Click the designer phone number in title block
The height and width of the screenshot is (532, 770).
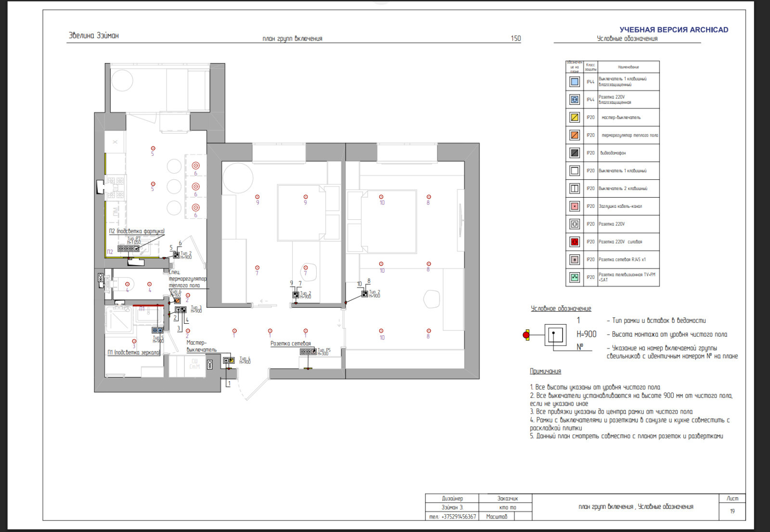point(452,517)
